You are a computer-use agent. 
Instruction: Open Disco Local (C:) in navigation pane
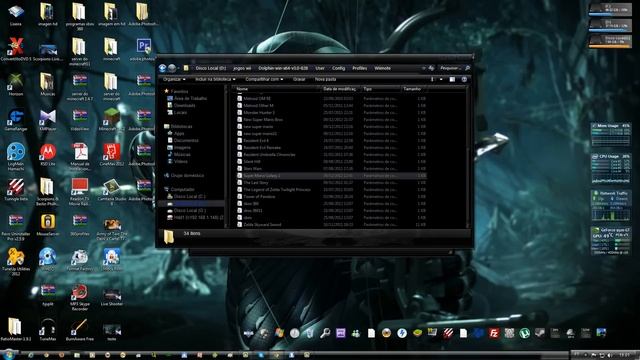pyautogui.click(x=190, y=196)
